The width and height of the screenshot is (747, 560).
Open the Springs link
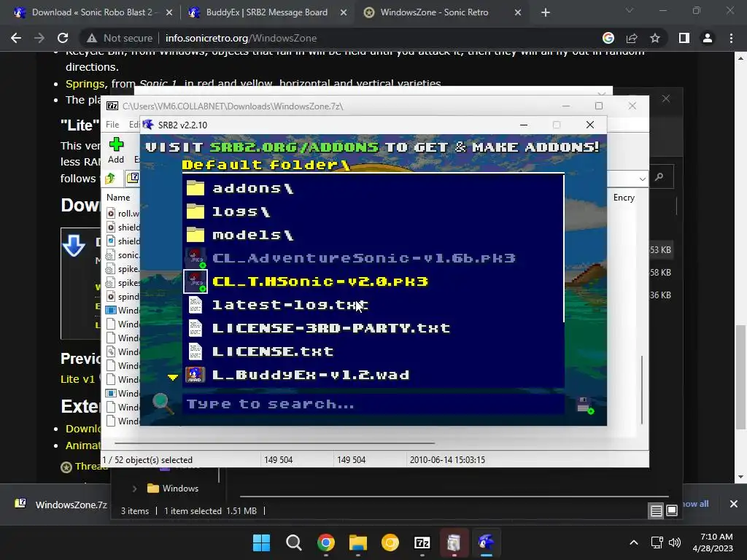tap(85, 84)
